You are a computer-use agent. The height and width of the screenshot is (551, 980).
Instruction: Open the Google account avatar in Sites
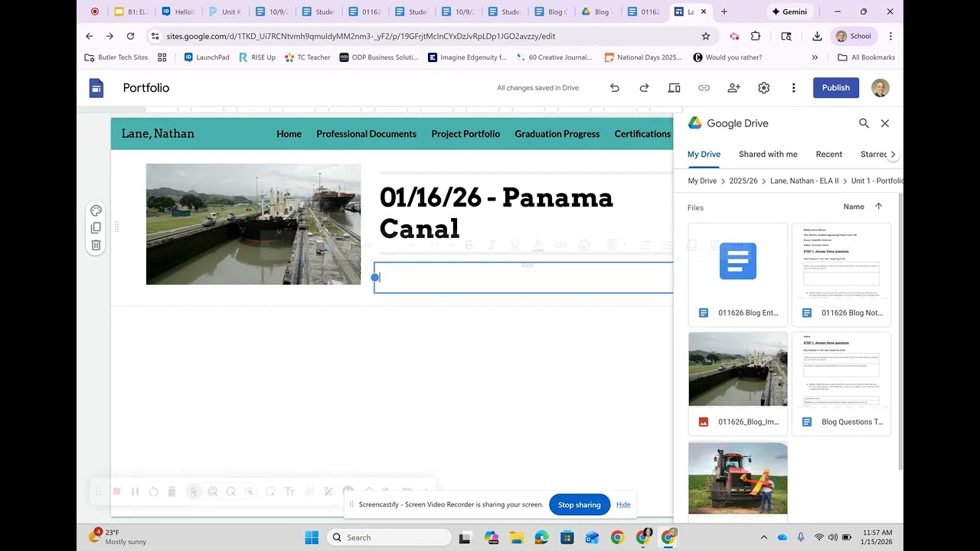880,87
